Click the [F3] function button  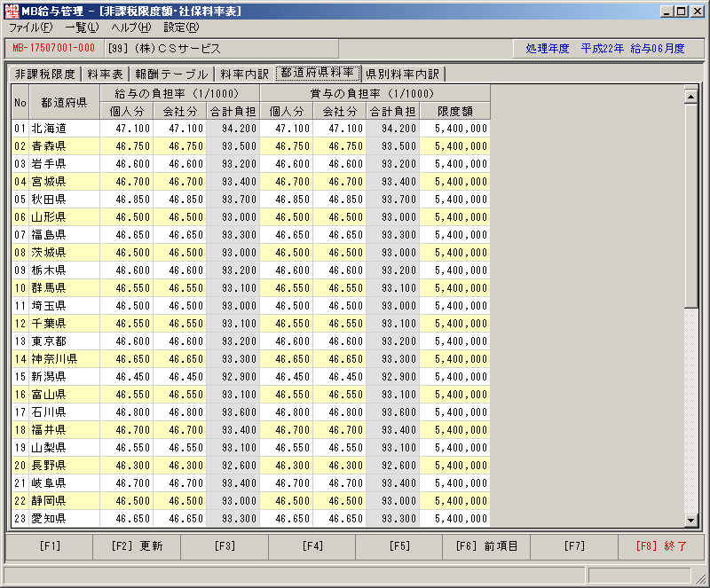[x=225, y=546]
